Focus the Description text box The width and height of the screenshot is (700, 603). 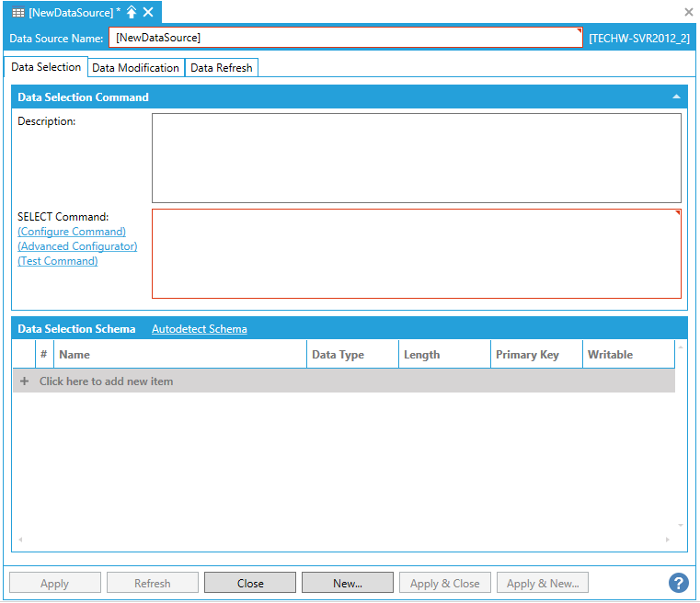point(416,158)
